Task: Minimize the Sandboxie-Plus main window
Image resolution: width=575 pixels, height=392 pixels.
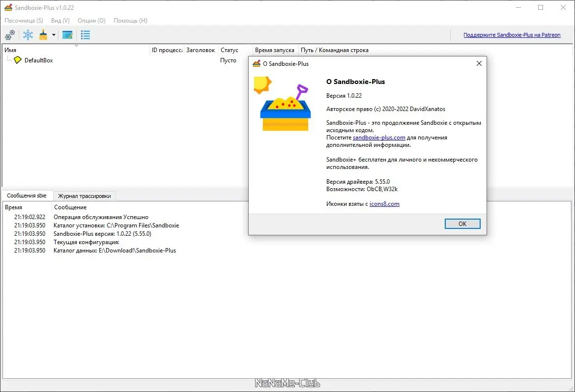Action: point(518,7)
